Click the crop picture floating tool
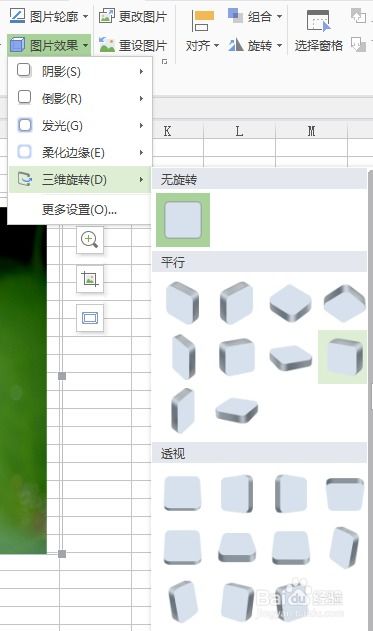Viewport: 373px width, 631px height. pyautogui.click(x=90, y=278)
